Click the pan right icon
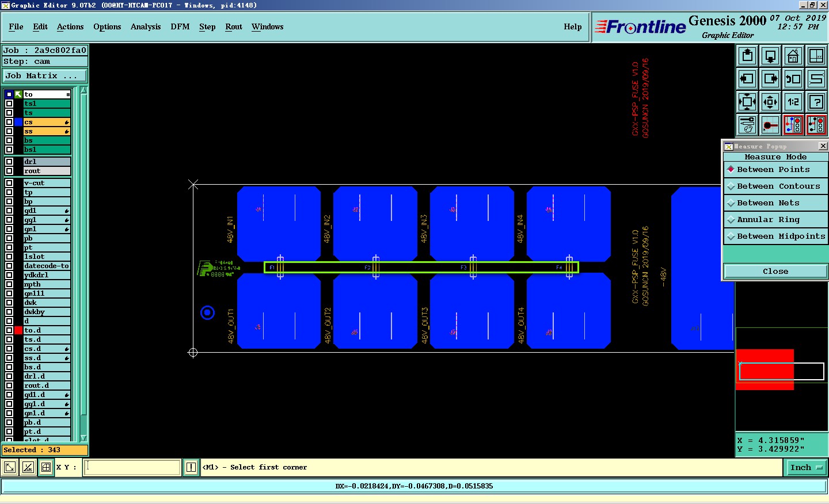The width and height of the screenshot is (829, 504). coord(770,79)
